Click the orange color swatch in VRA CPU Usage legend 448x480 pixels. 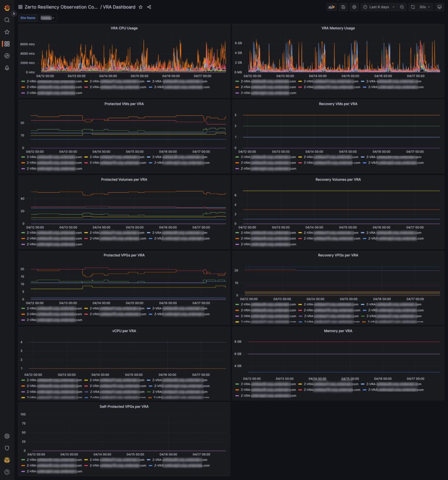pyautogui.click(x=23, y=87)
